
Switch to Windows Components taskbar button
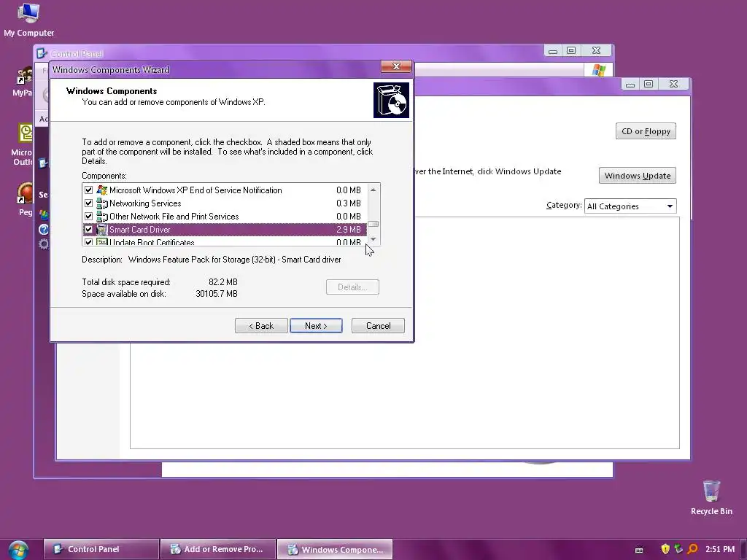pos(335,549)
